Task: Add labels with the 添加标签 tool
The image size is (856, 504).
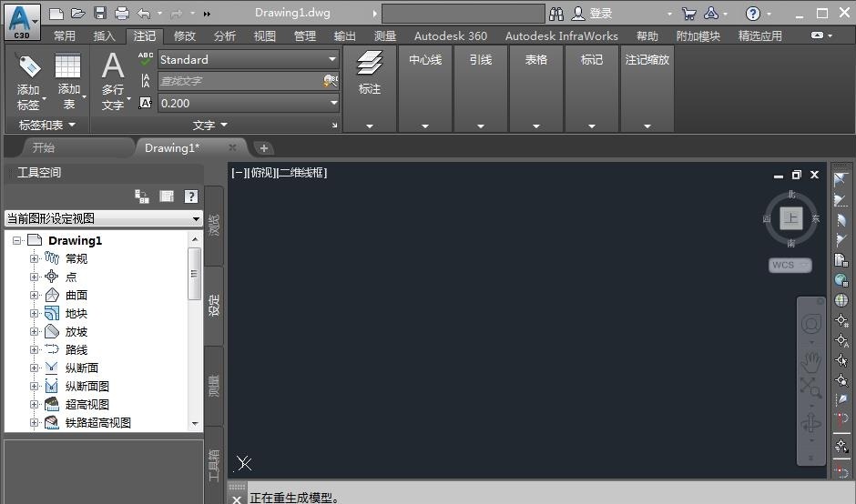Action: pyautogui.click(x=28, y=82)
